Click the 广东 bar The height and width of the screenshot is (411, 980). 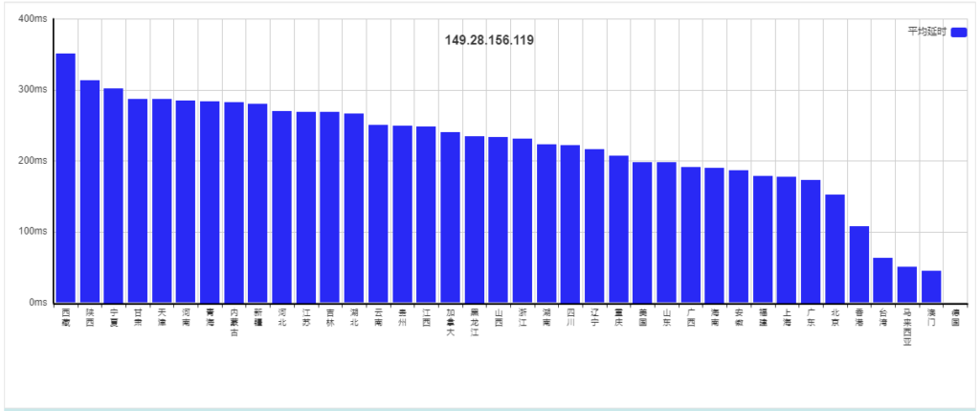tap(811, 241)
